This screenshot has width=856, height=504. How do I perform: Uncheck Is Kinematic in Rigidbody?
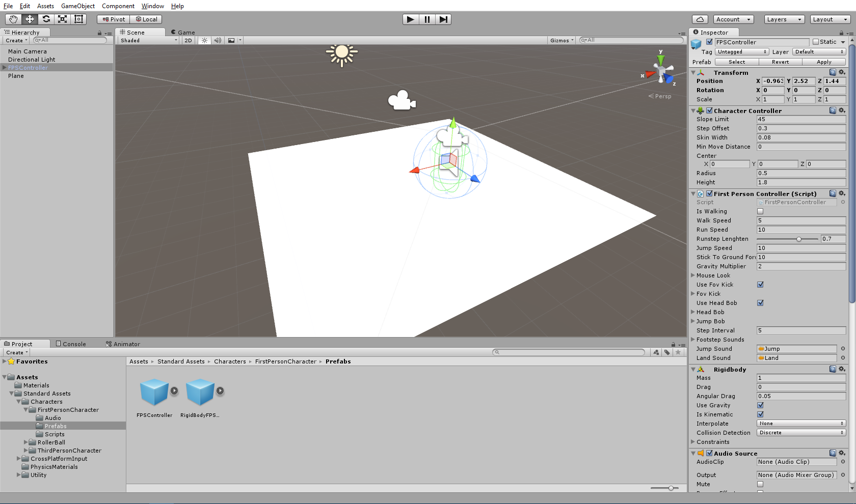[760, 414]
